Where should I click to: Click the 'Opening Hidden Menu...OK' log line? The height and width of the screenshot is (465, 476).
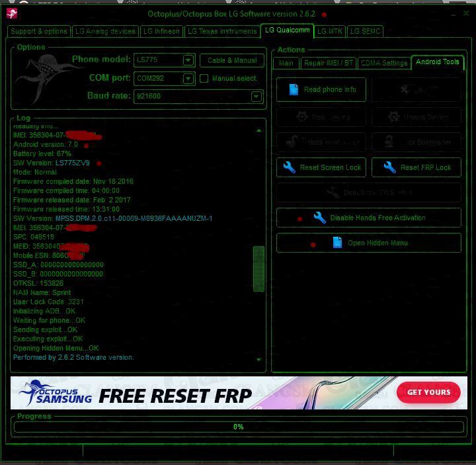(56, 349)
